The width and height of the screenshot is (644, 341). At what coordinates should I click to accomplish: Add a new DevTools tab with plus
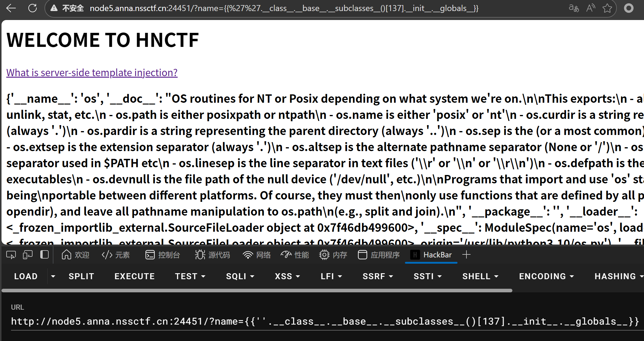[x=466, y=255]
